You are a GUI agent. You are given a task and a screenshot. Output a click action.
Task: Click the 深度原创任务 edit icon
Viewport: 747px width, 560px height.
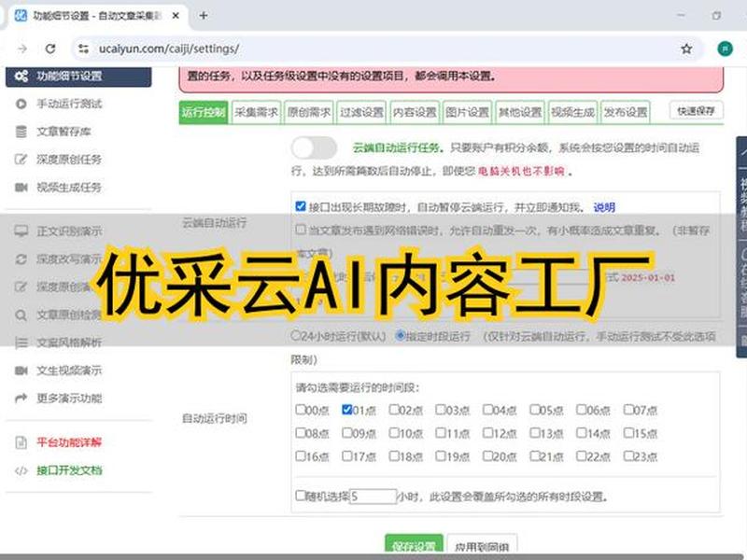tap(21, 159)
